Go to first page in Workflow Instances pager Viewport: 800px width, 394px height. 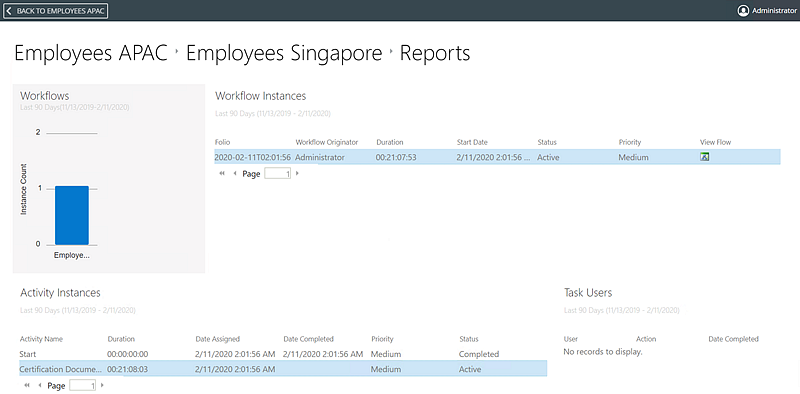click(x=222, y=174)
